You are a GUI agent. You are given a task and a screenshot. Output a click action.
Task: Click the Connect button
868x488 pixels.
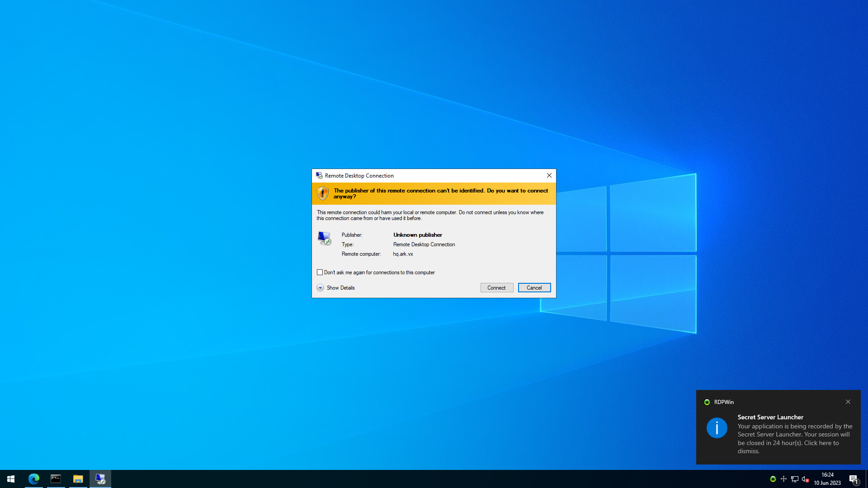click(496, 288)
